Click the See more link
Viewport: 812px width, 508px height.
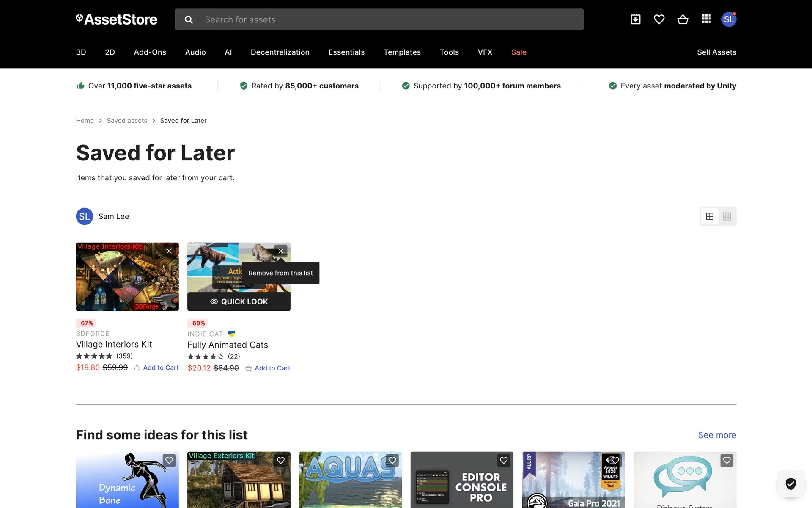717,435
